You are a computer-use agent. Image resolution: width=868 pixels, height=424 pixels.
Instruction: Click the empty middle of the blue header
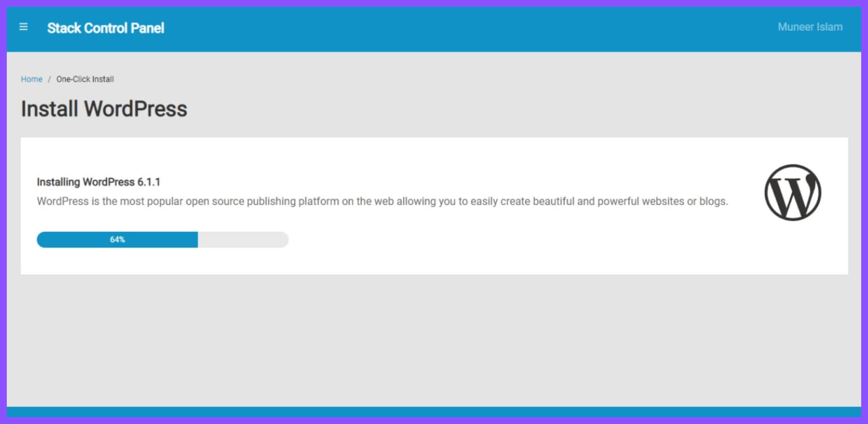click(x=452, y=28)
